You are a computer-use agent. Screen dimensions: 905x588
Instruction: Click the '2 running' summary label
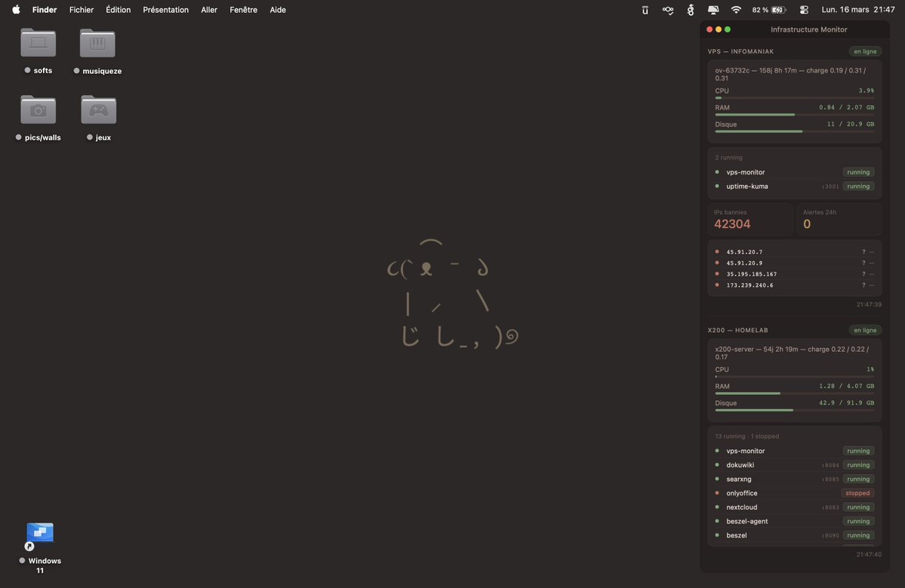click(728, 158)
